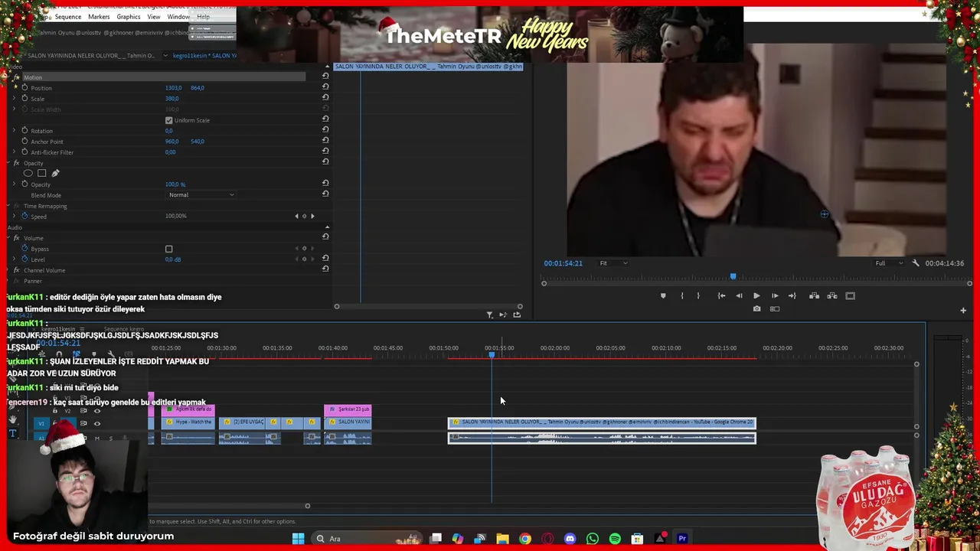Toggle Opacity animation stopwatch
This screenshot has height=551, width=980.
click(24, 184)
